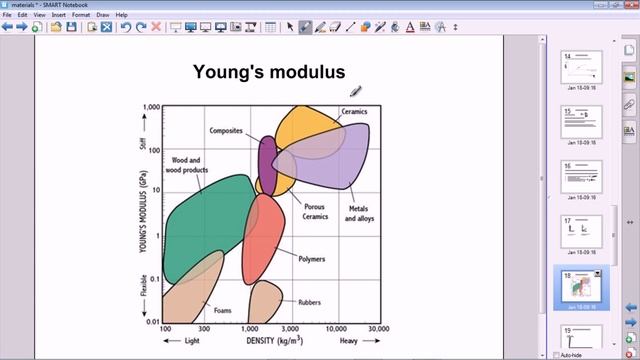
Task: Open the page 18 thumbnail dropdown menu
Action: [x=598, y=273]
